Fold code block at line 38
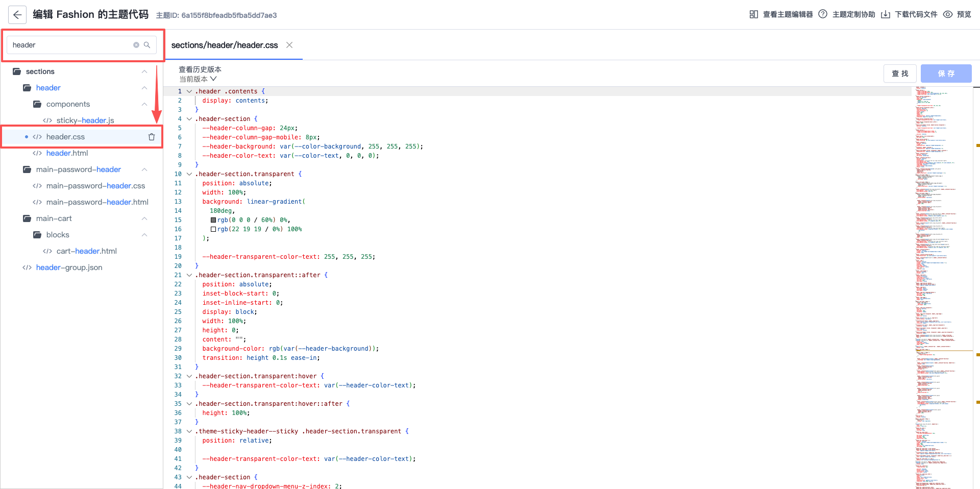 point(189,431)
